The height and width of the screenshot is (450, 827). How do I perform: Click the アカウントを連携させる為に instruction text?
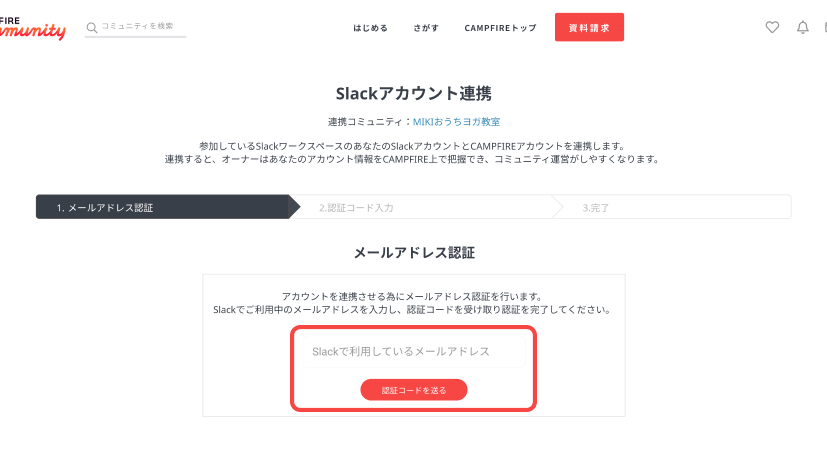click(x=412, y=296)
